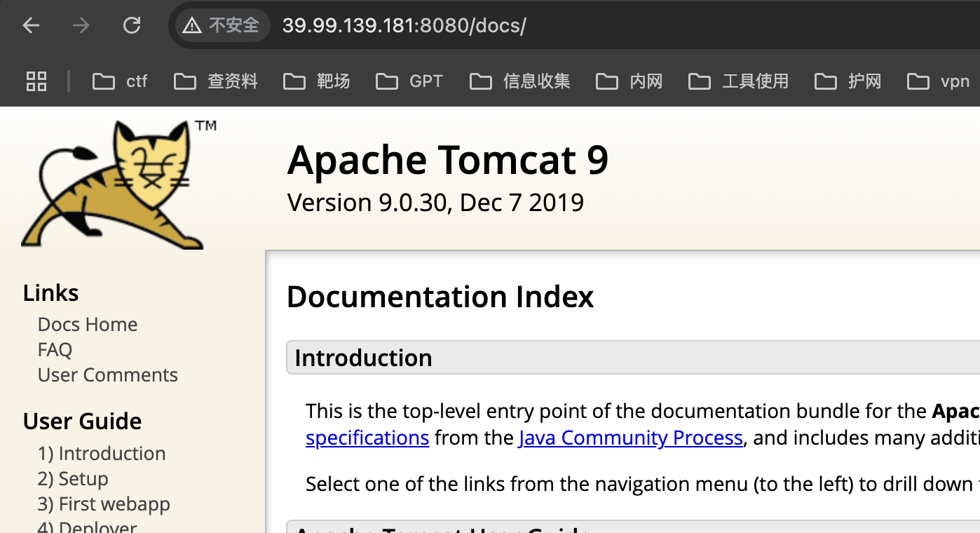Click the Links sidebar heading

click(50, 292)
